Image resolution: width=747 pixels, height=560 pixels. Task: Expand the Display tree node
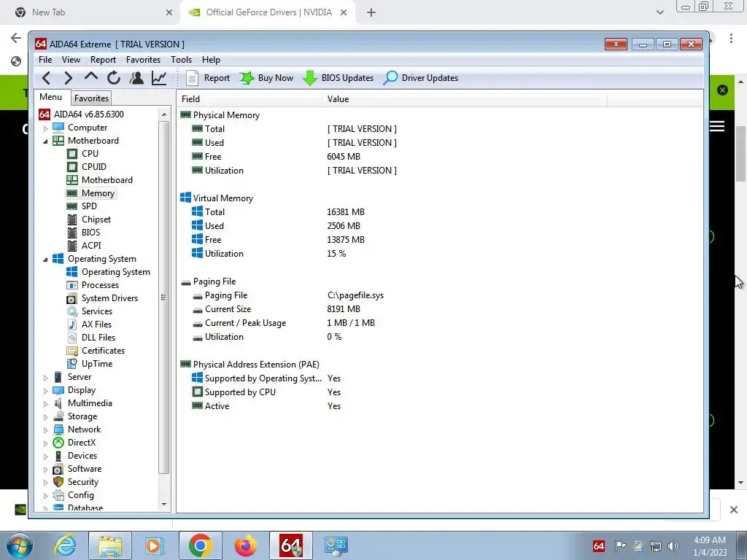pyautogui.click(x=46, y=391)
